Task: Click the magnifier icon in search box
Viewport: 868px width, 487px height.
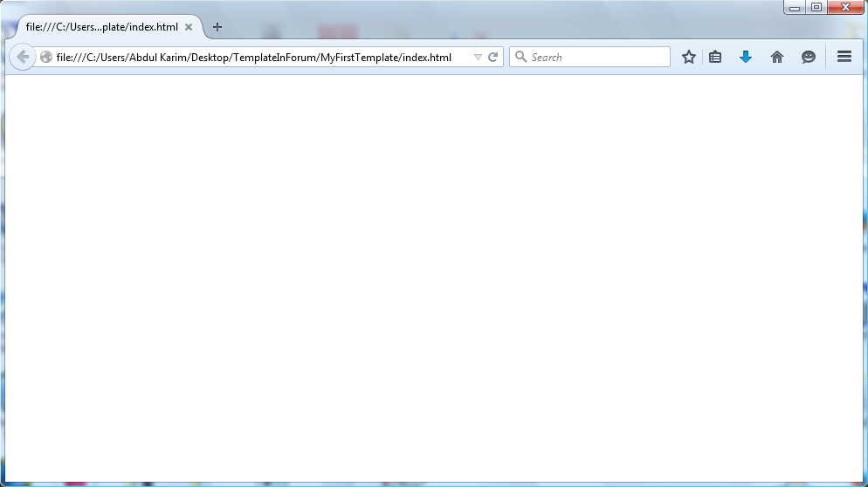Action: click(521, 58)
